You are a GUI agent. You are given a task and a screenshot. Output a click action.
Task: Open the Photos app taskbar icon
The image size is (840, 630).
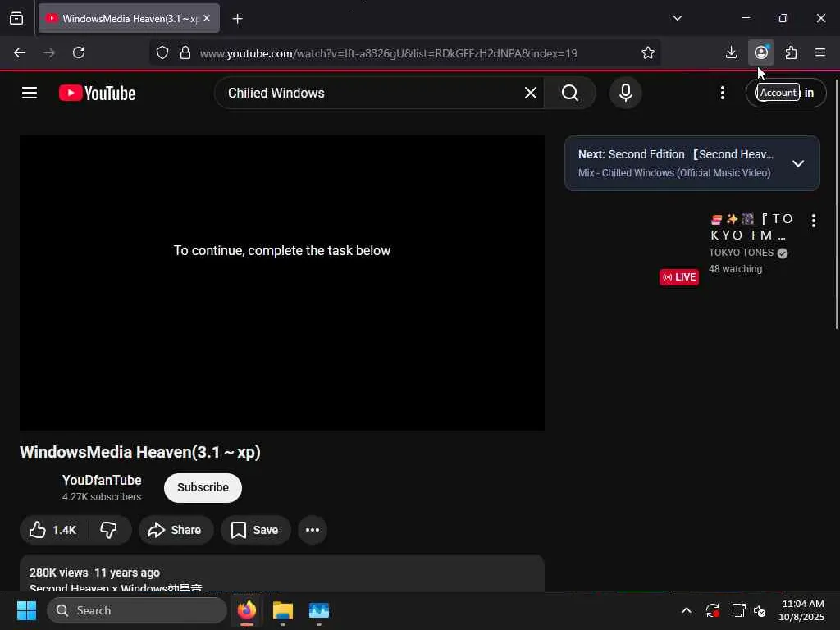[x=319, y=610]
